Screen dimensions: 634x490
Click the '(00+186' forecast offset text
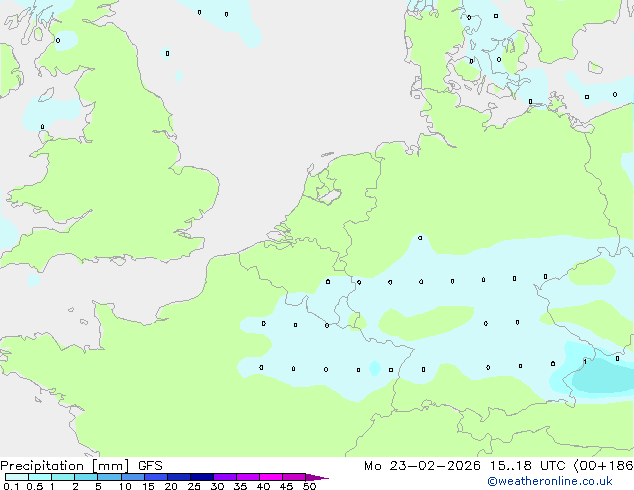[x=603, y=466]
